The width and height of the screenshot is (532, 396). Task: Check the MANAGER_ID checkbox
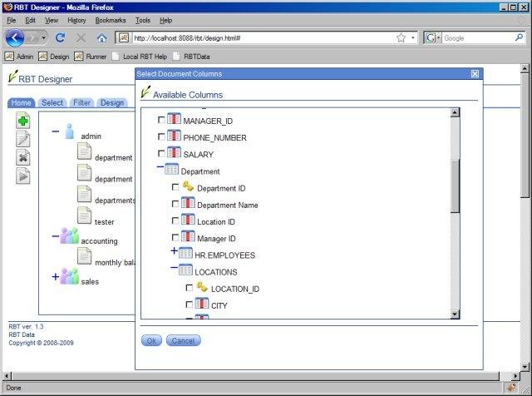pyautogui.click(x=162, y=120)
